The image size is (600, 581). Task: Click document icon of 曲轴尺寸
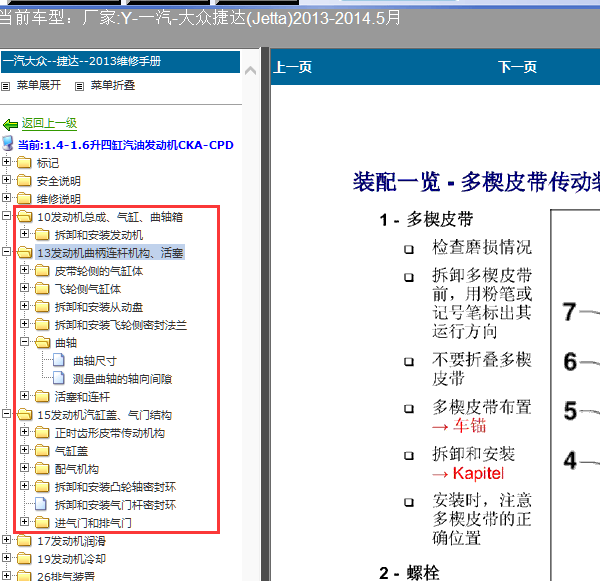tap(59, 360)
